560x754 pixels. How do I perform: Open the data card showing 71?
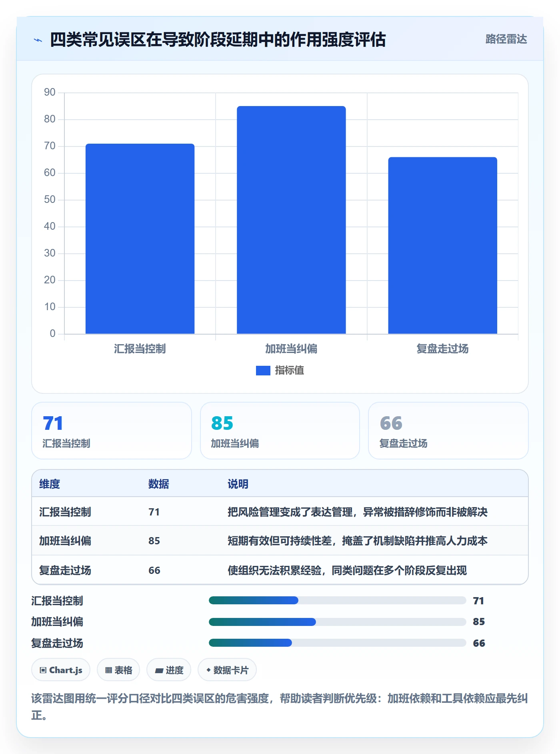pos(112,431)
